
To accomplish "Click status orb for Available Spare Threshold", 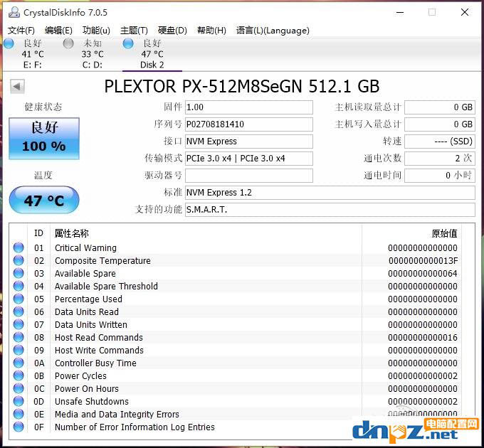I will (19, 286).
